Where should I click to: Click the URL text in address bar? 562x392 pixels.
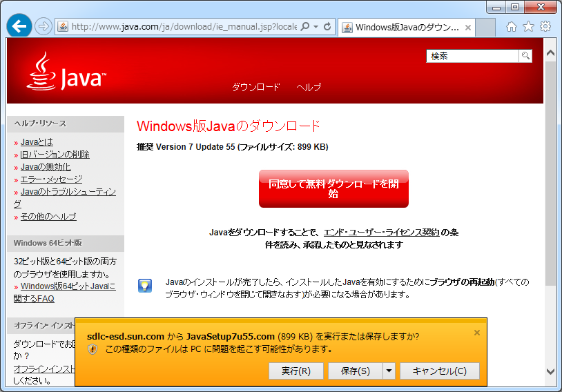coord(184,27)
